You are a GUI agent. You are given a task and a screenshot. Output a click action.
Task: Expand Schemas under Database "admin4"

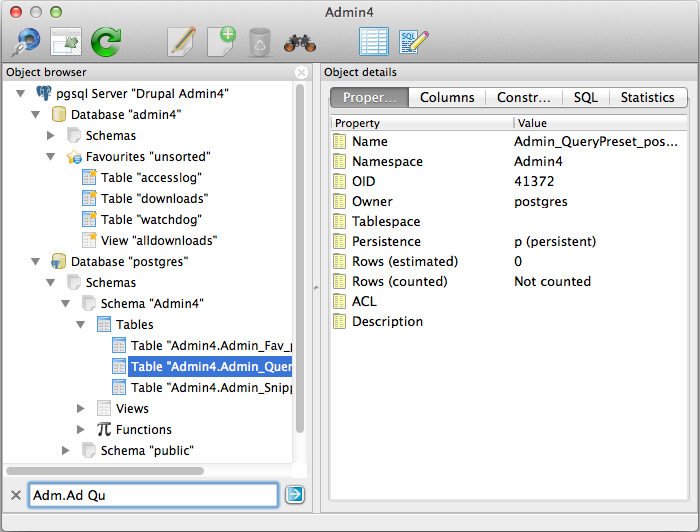pos(51,135)
